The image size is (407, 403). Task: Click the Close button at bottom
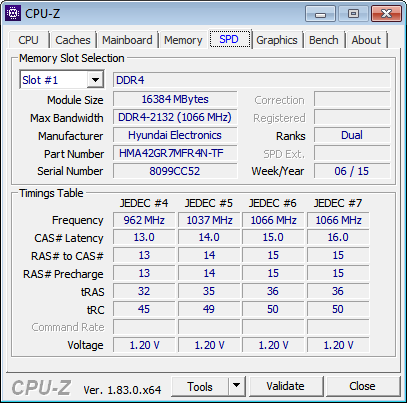pos(362,386)
